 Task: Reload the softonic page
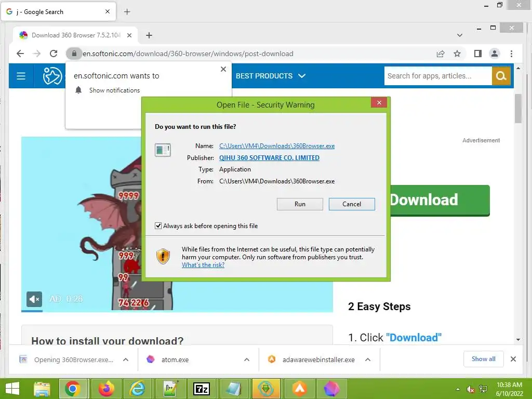pyautogui.click(x=54, y=54)
